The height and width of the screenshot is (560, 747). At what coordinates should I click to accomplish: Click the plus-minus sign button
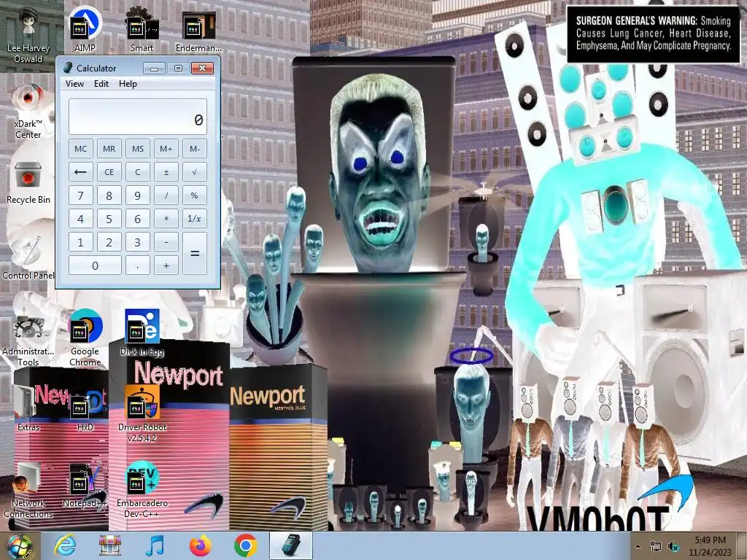click(x=166, y=172)
